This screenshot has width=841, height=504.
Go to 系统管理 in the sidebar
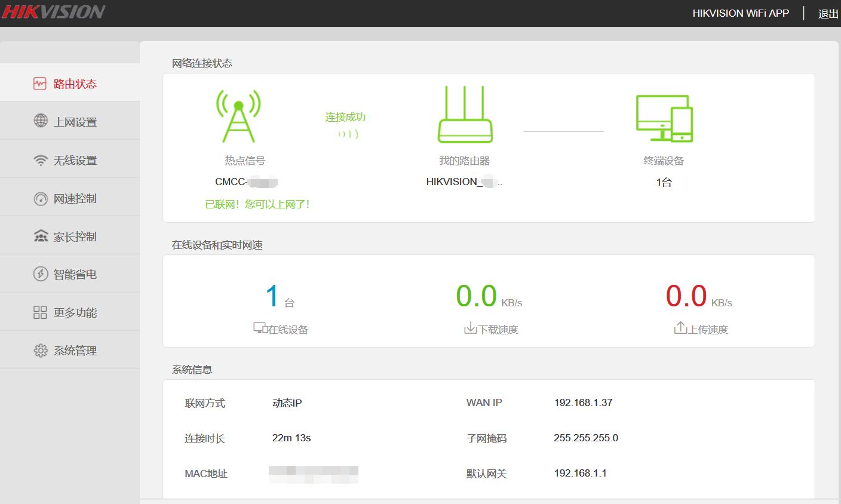[x=70, y=351]
